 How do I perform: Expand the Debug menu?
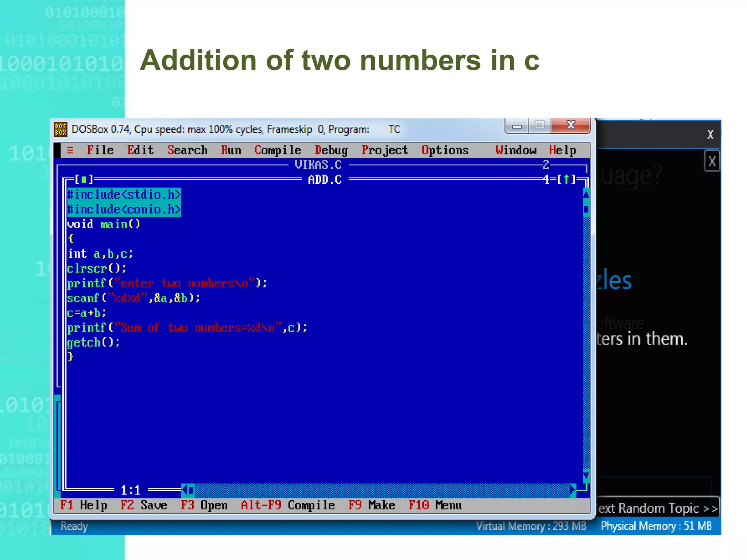[331, 150]
